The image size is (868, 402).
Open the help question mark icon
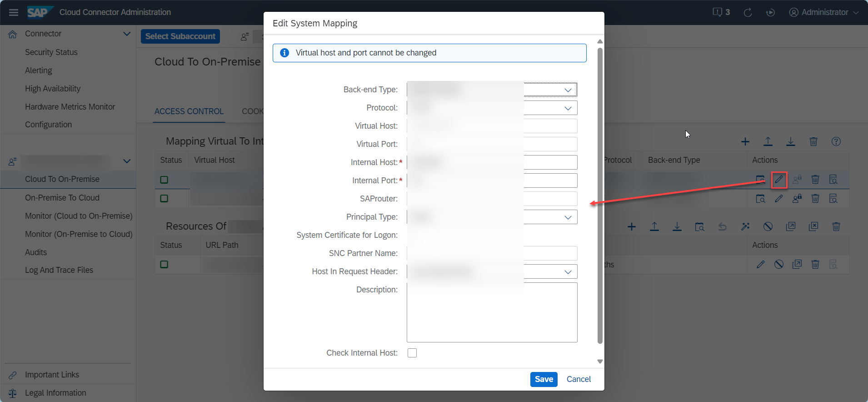coord(836,142)
